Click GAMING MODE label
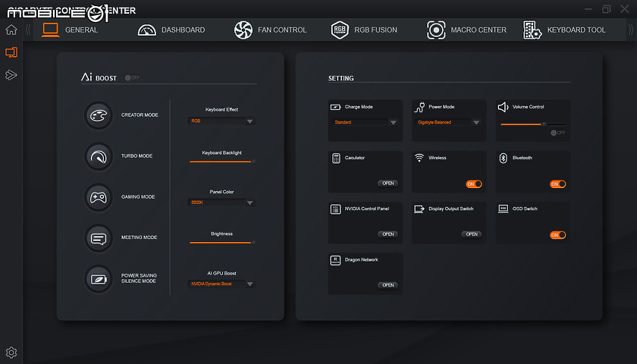Screen dimensions: 637x364 (x=138, y=196)
